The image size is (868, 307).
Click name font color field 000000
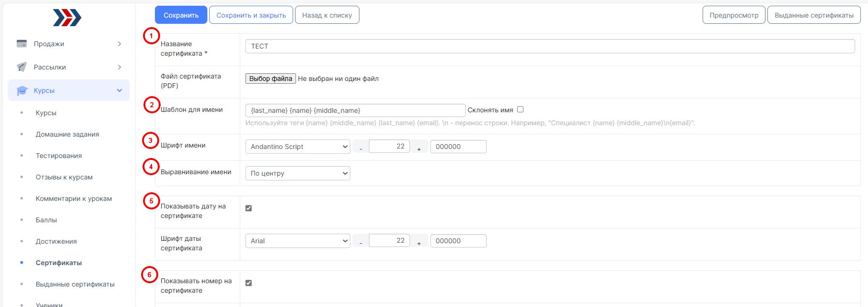pos(459,147)
